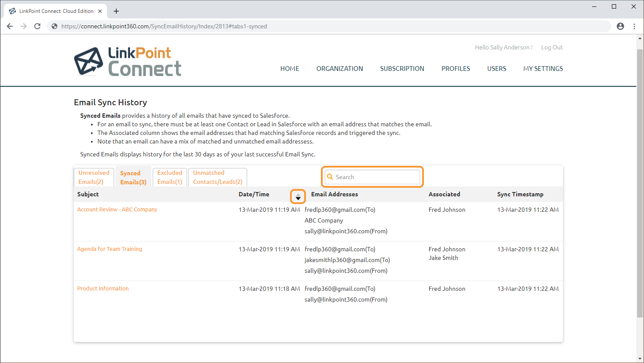Click the site info globe icon
The image size is (644, 363).
click(54, 26)
